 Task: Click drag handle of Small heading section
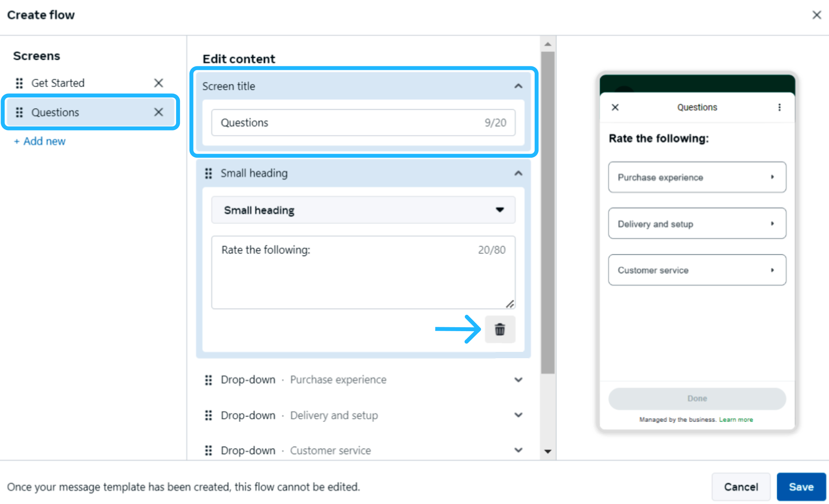coord(208,174)
